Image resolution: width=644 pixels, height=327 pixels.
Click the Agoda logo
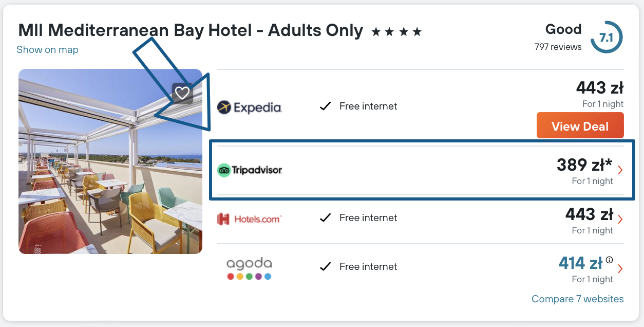[249, 269]
